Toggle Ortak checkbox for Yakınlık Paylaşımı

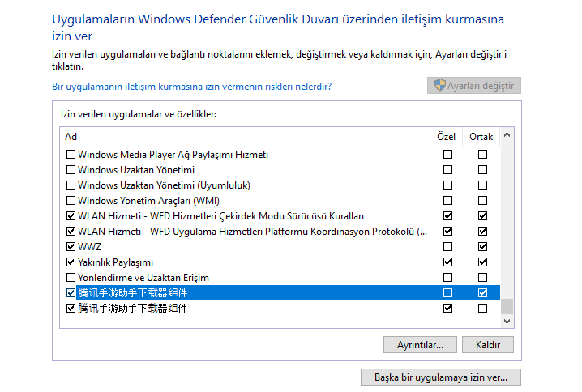(x=482, y=262)
